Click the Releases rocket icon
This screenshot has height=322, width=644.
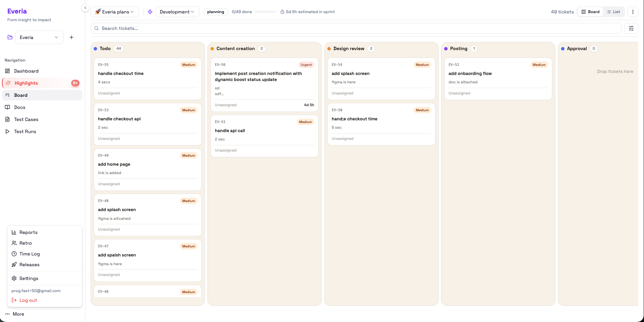click(14, 265)
